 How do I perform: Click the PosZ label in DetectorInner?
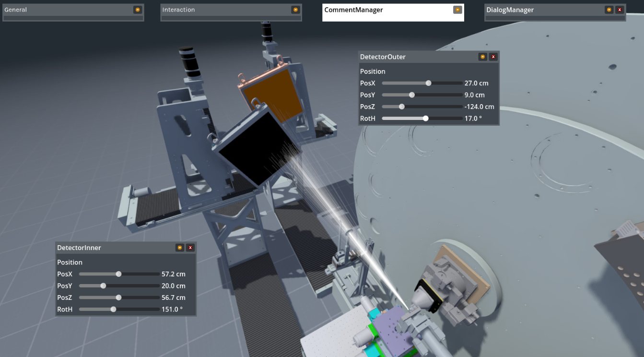(x=65, y=297)
